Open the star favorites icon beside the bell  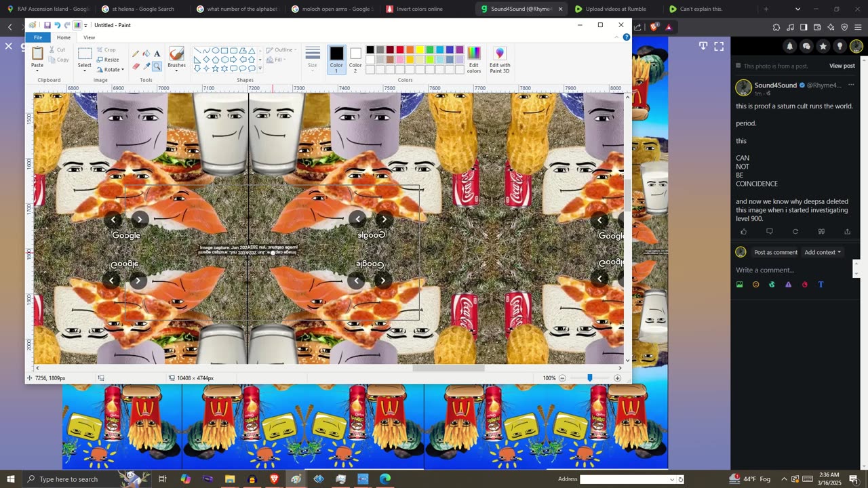tap(823, 46)
